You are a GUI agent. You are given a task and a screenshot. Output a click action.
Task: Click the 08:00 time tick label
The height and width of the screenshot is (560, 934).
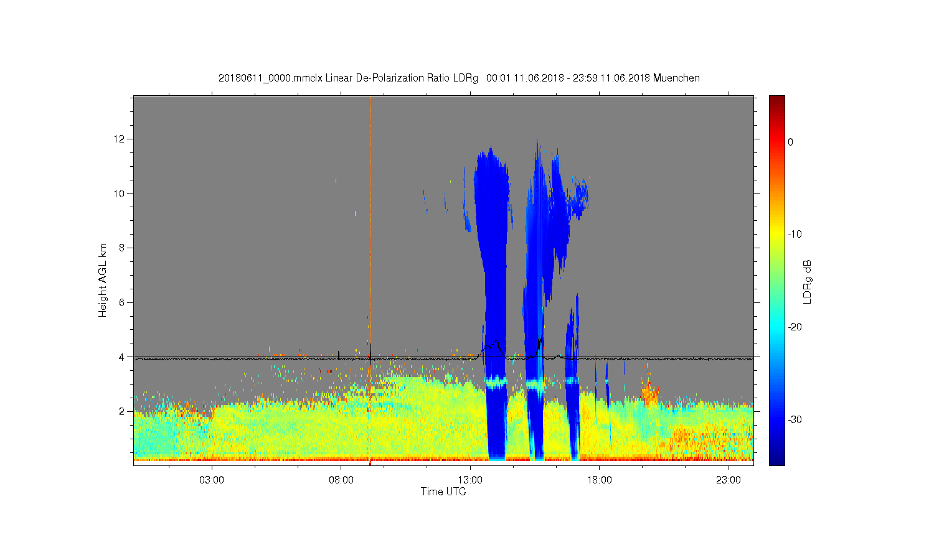pos(341,480)
